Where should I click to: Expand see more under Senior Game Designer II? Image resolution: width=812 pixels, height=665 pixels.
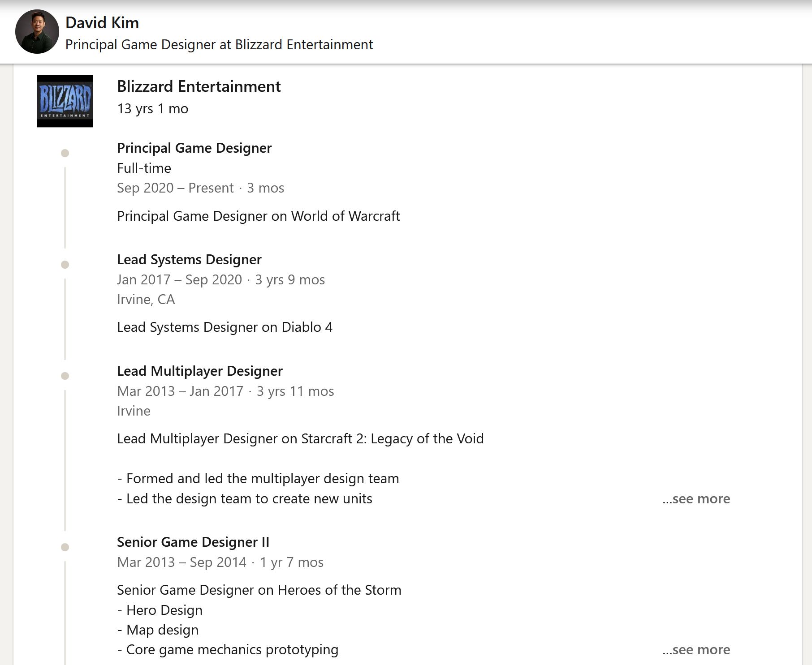(696, 650)
